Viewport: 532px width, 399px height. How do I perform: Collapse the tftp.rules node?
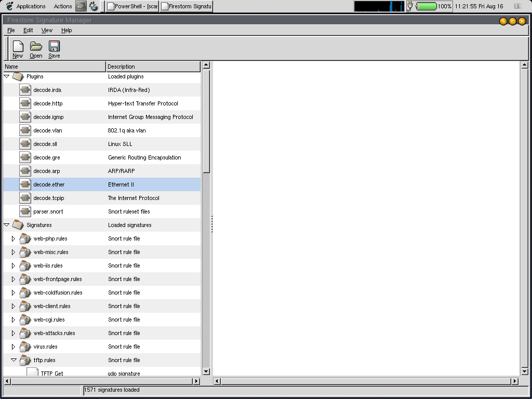(x=14, y=360)
